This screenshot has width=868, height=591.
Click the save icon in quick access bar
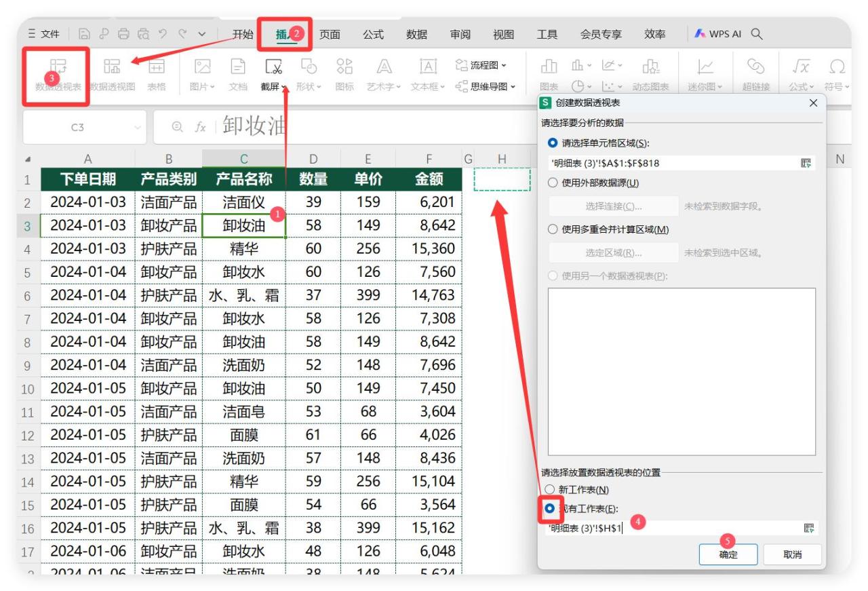pos(84,34)
